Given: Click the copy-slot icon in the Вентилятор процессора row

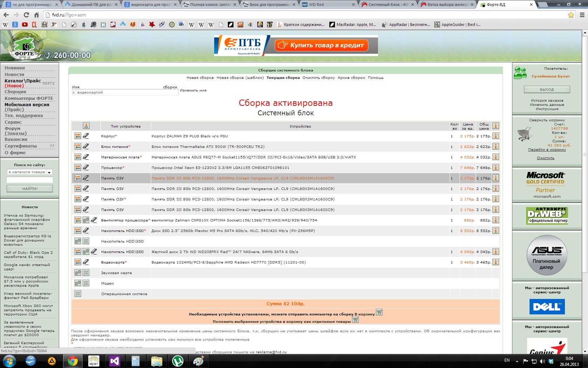Looking at the screenshot, I should pos(86,220).
